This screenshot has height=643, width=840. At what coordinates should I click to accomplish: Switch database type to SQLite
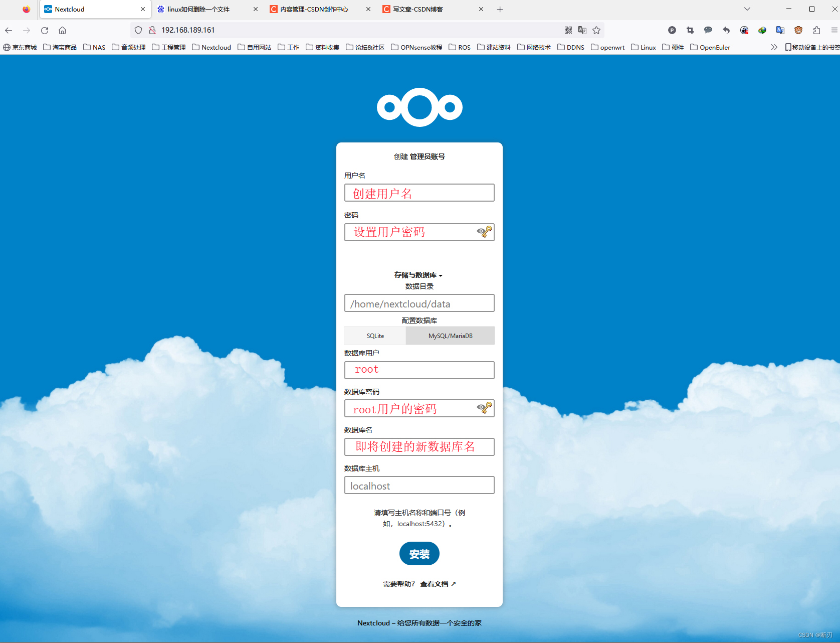point(374,336)
